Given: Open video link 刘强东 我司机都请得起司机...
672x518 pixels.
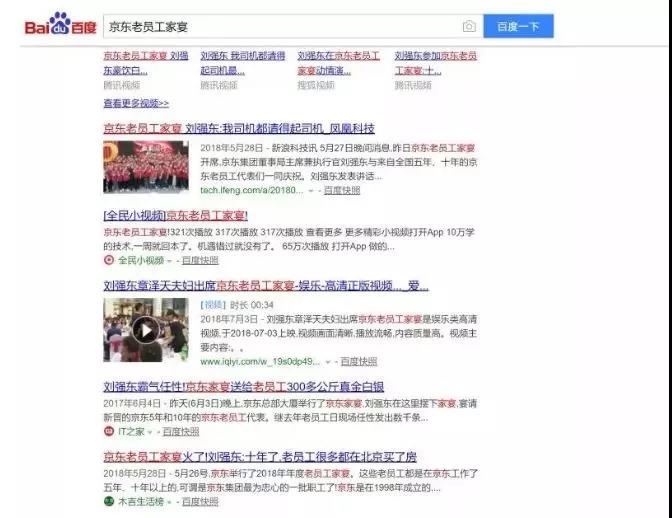Looking at the screenshot, I should click(243, 63).
